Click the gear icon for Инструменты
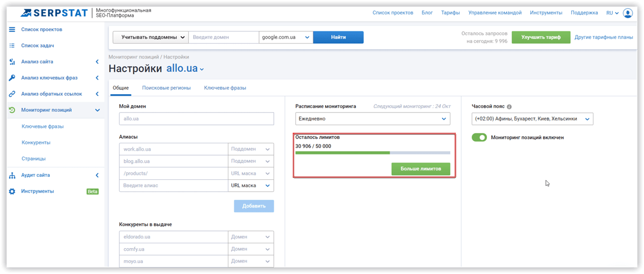 pos(12,191)
